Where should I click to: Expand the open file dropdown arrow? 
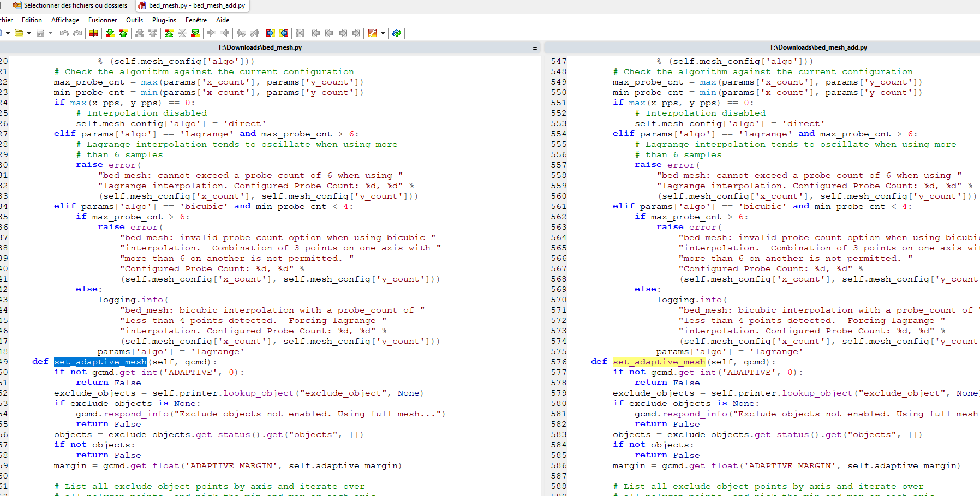(29, 33)
